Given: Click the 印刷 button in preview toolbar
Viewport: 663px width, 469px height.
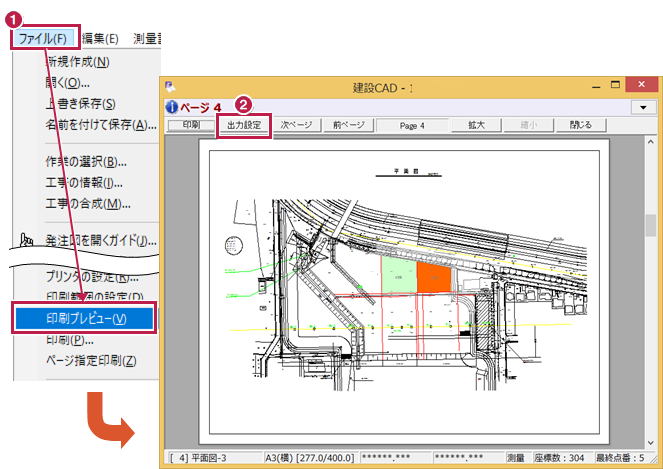Looking at the screenshot, I should coord(191,126).
